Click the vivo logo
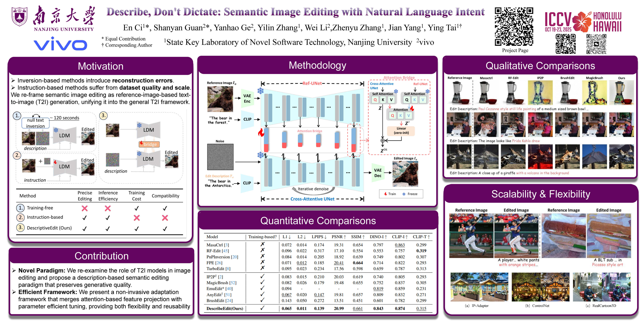This screenshot has height=322, width=644. 60,44
